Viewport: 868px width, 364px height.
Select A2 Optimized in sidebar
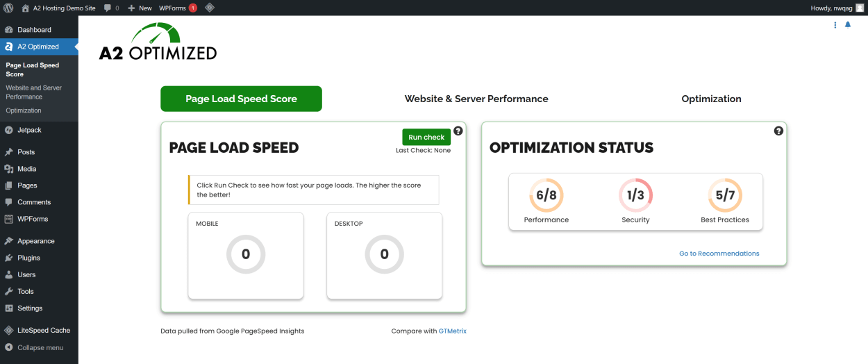coord(39,47)
